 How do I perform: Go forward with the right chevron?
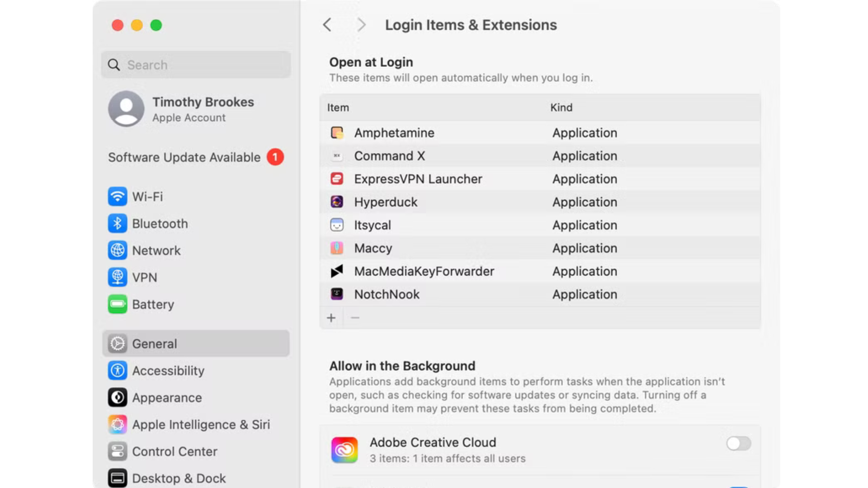[x=361, y=25]
